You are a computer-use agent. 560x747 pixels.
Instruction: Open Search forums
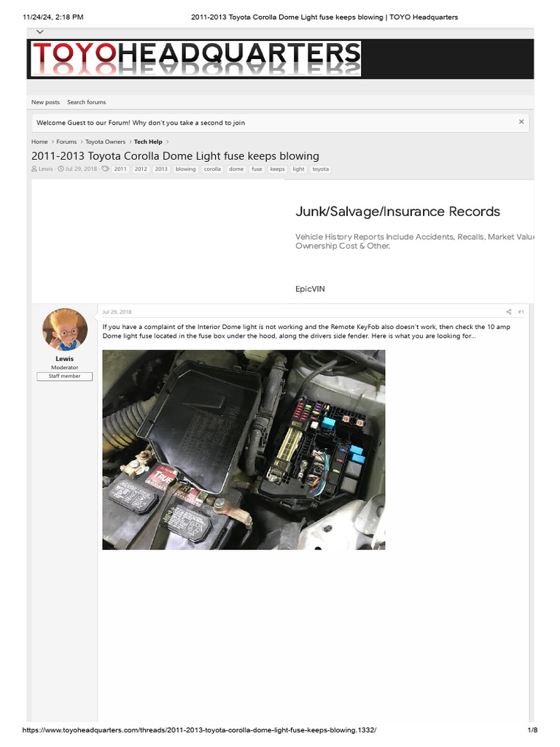click(x=86, y=102)
